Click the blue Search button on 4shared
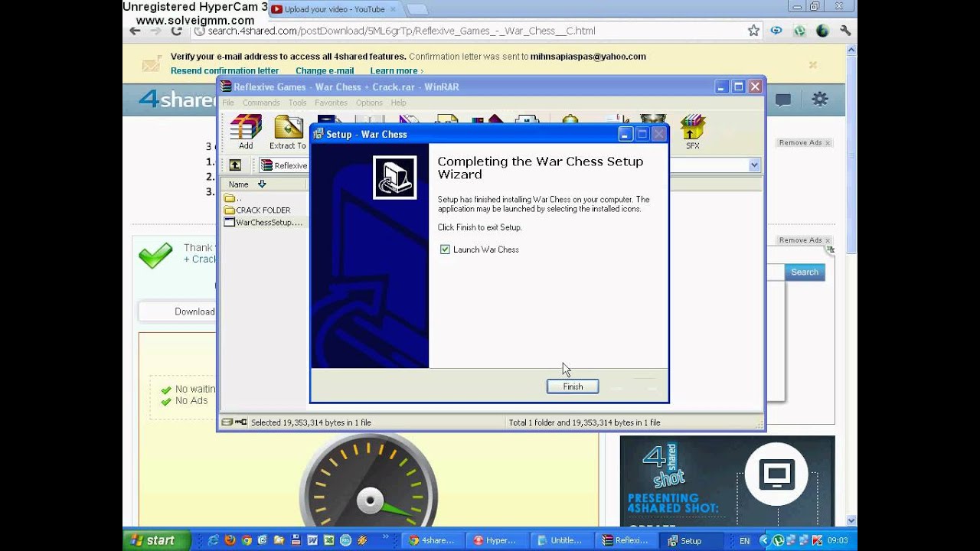The width and height of the screenshot is (980, 551). pyautogui.click(x=805, y=272)
